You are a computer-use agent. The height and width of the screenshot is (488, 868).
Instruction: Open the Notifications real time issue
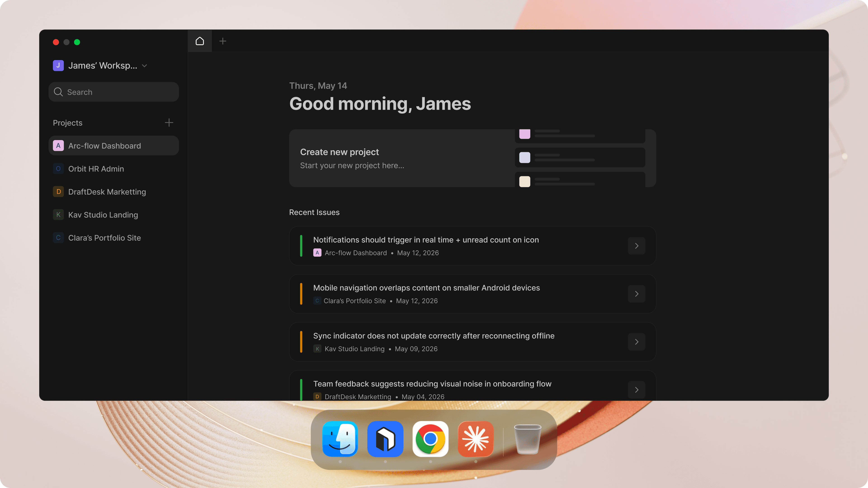(472, 246)
